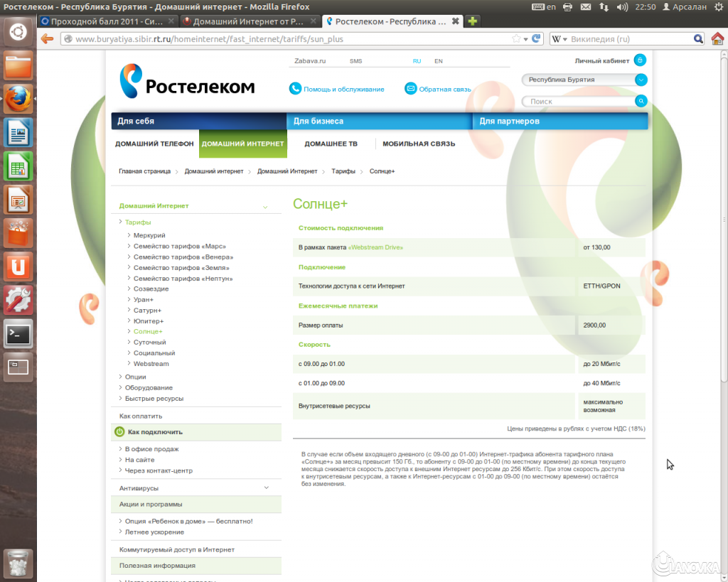
Task: Open URL history dropdown arrow
Action: [x=525, y=39]
